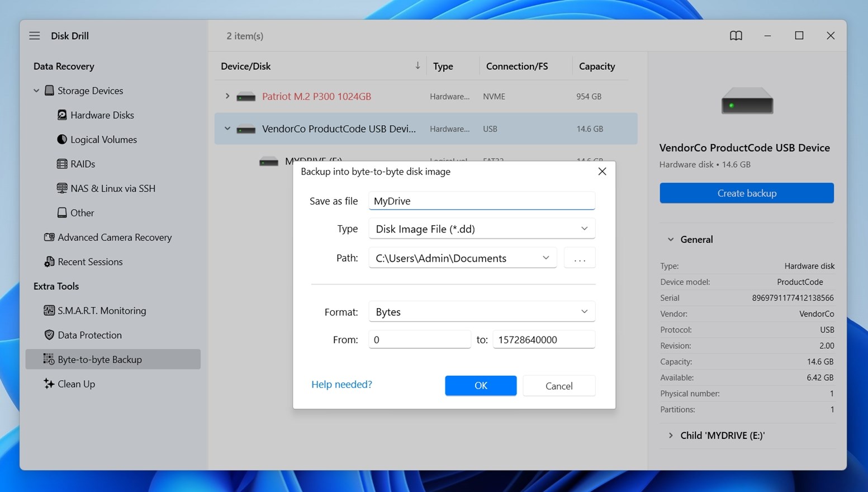Select Other under Storage Devices
This screenshot has height=492, width=868.
[x=82, y=212]
